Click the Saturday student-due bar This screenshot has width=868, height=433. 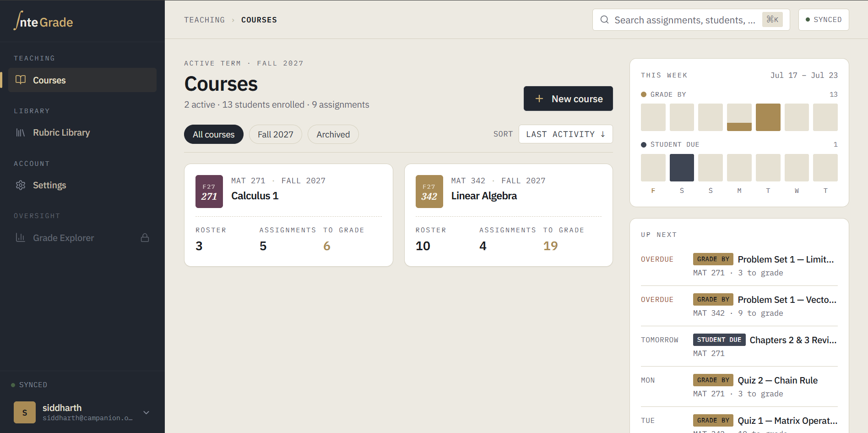[x=682, y=168]
